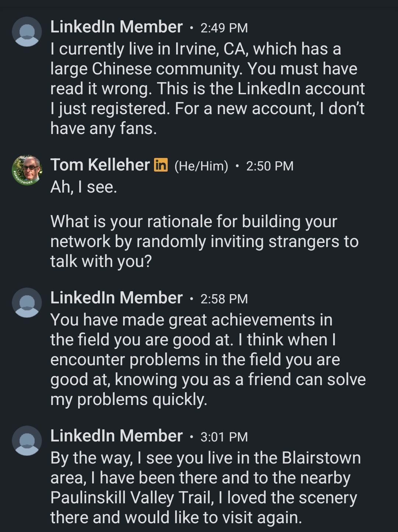Tap the 2:49 PM timestamp
398x532 pixels.
pyautogui.click(x=224, y=28)
